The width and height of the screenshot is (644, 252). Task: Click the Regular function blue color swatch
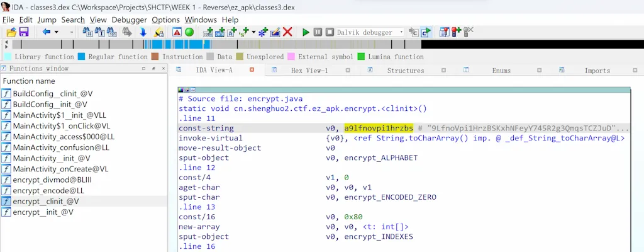pos(82,57)
